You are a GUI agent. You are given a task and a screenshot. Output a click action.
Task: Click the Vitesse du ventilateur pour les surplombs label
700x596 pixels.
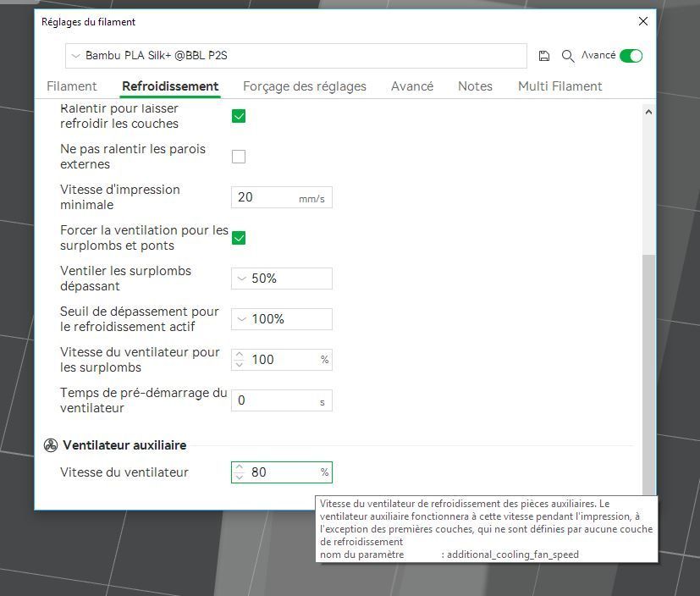[140, 360]
